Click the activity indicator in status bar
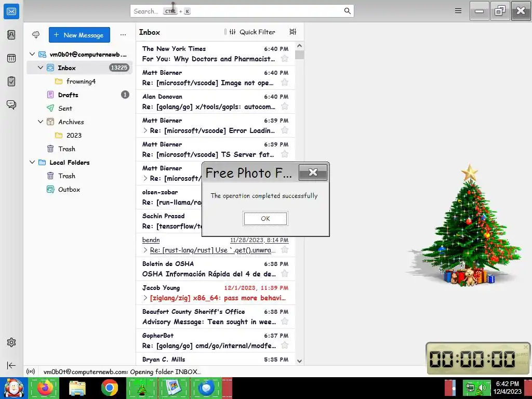 pos(31,371)
